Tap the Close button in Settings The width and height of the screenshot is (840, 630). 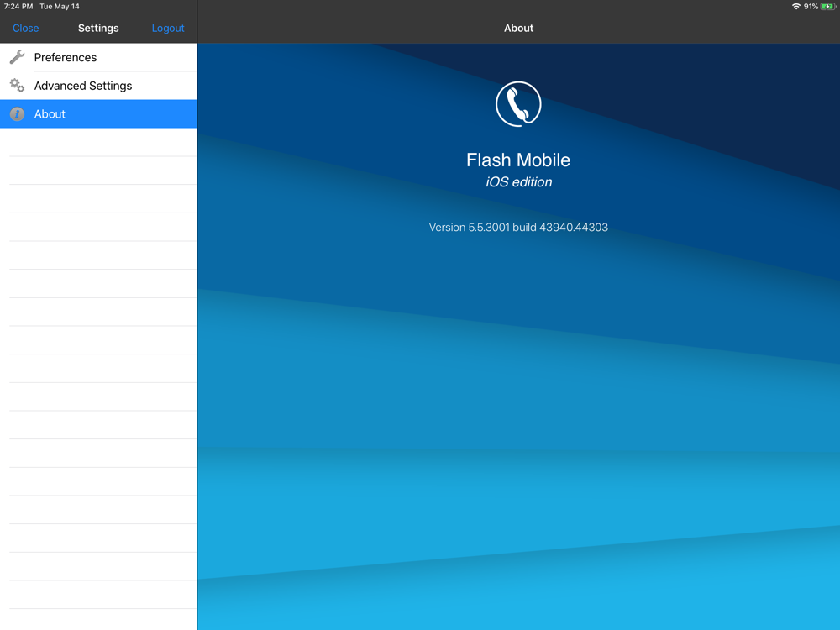tap(26, 28)
